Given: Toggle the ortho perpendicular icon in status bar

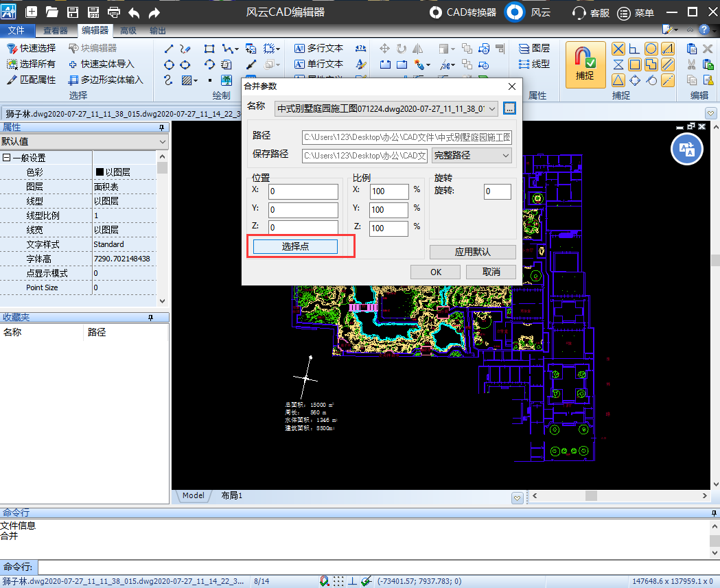Looking at the screenshot, I should click(352, 581).
